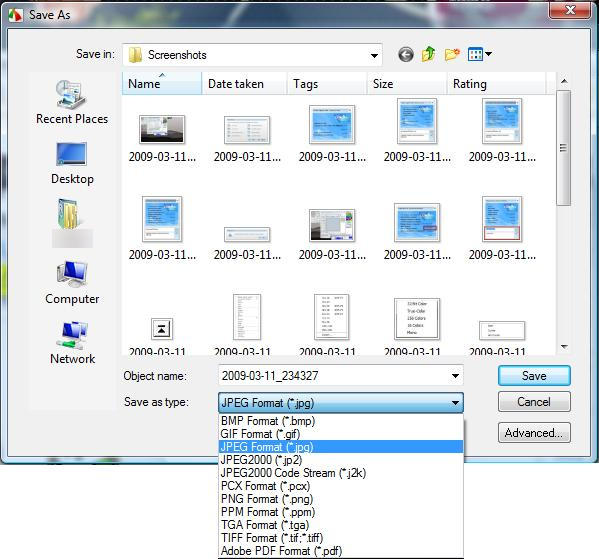Viewport: 599px width, 559px height.
Task: Open the Advanced options
Action: [534, 433]
